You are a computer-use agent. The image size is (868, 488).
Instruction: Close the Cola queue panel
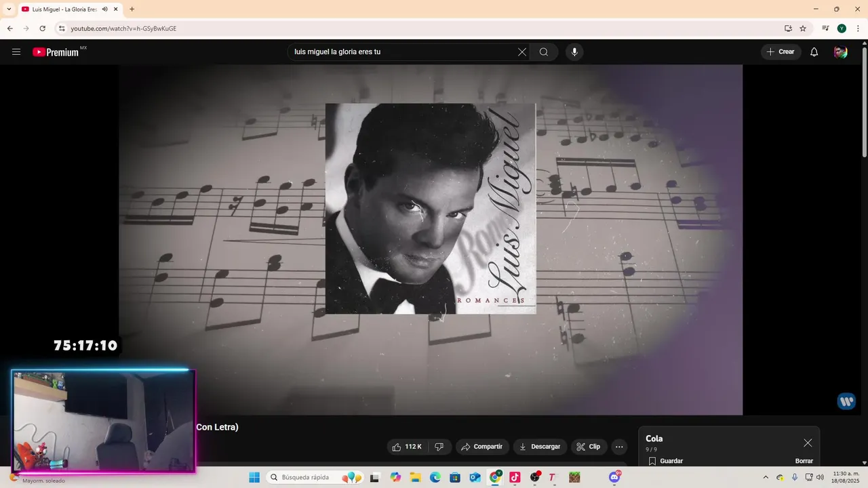pos(808,443)
